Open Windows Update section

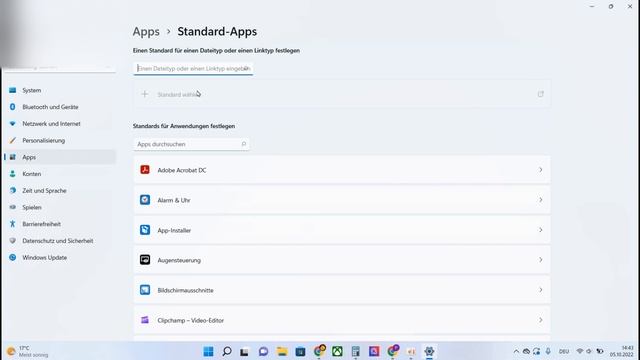pyautogui.click(x=60, y=258)
